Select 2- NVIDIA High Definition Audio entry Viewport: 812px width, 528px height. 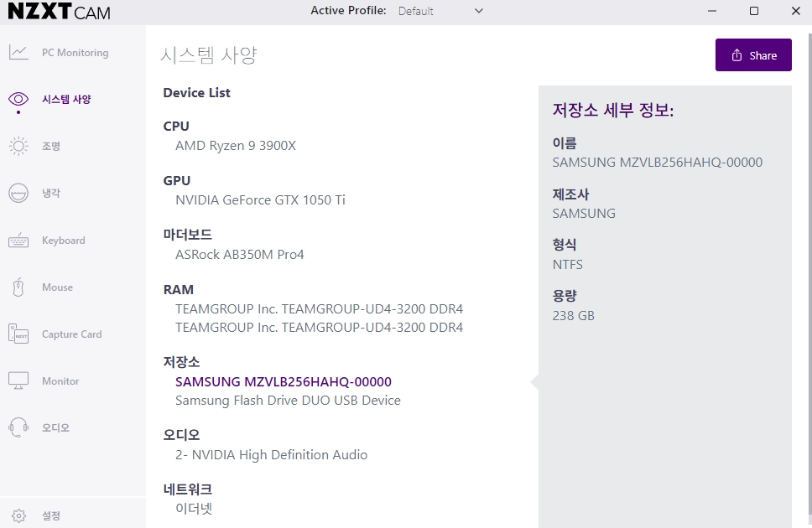coord(271,455)
